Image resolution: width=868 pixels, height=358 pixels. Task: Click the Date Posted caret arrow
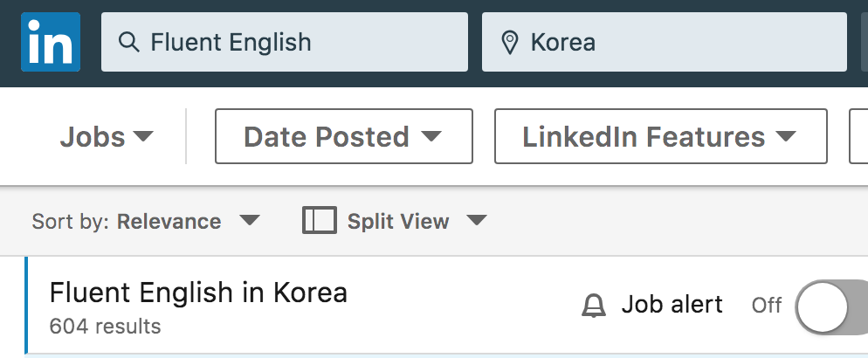pos(431,136)
